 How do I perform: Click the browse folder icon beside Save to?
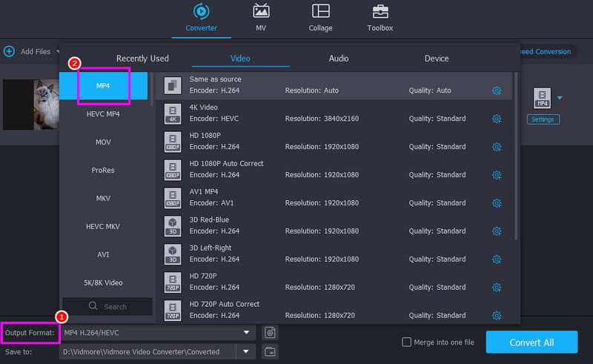[x=271, y=351]
